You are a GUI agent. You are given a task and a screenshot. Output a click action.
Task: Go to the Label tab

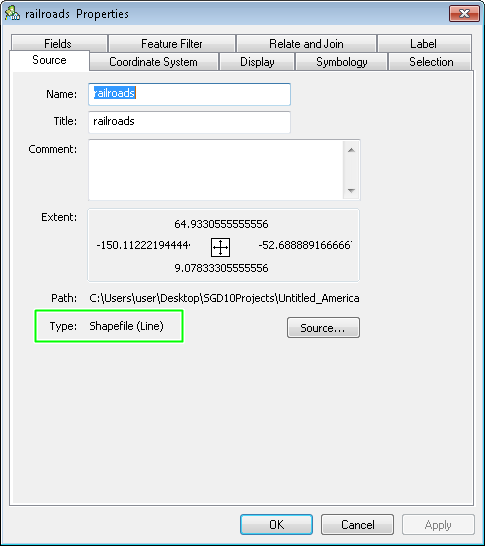pos(424,44)
